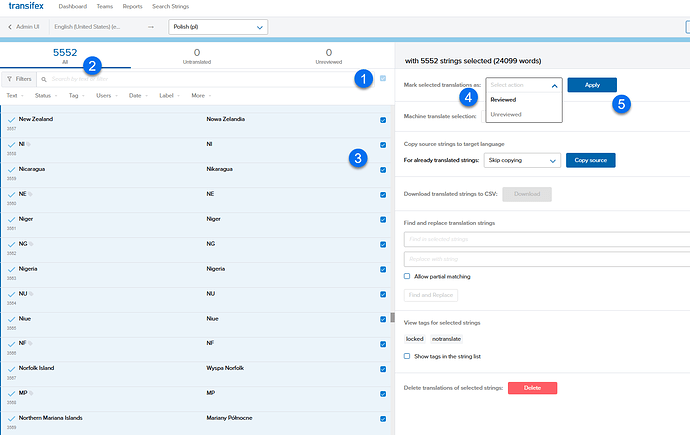Open the Reports menu item
690x435 pixels.
tap(132, 7)
